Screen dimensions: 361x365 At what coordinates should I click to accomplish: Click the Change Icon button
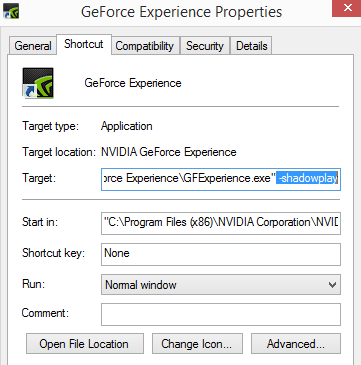coord(197,344)
